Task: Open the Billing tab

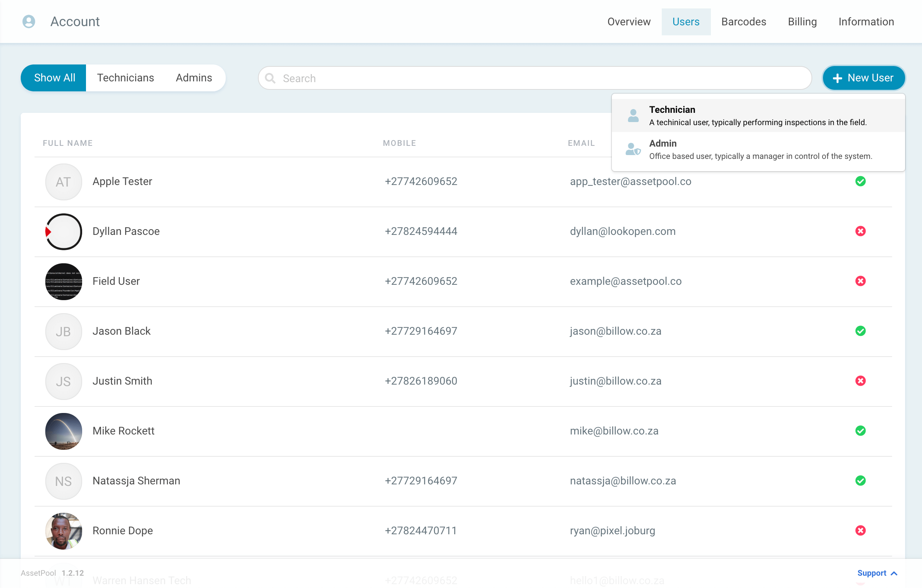Action: pos(802,21)
